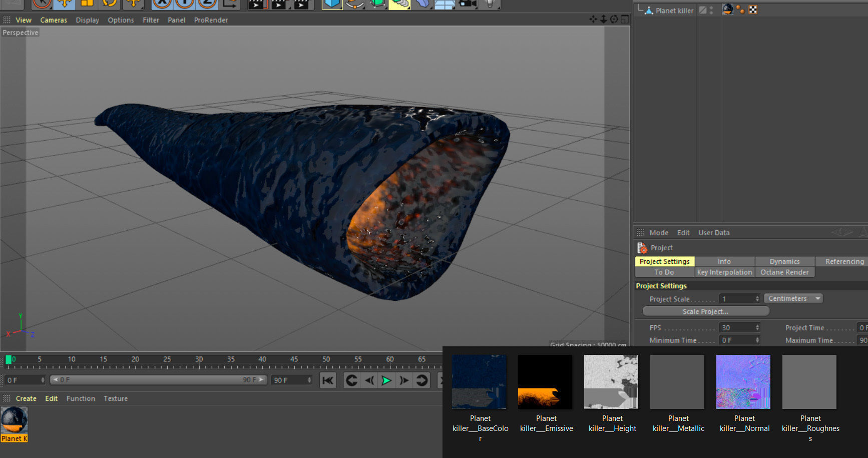
Task: Switch to the Octane Render tab
Action: [784, 272]
